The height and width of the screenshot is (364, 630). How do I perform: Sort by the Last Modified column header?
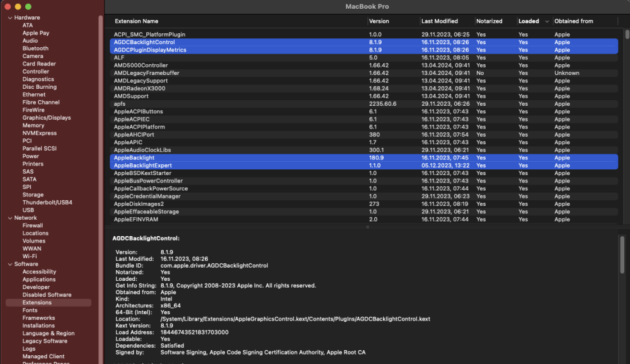tap(440, 21)
